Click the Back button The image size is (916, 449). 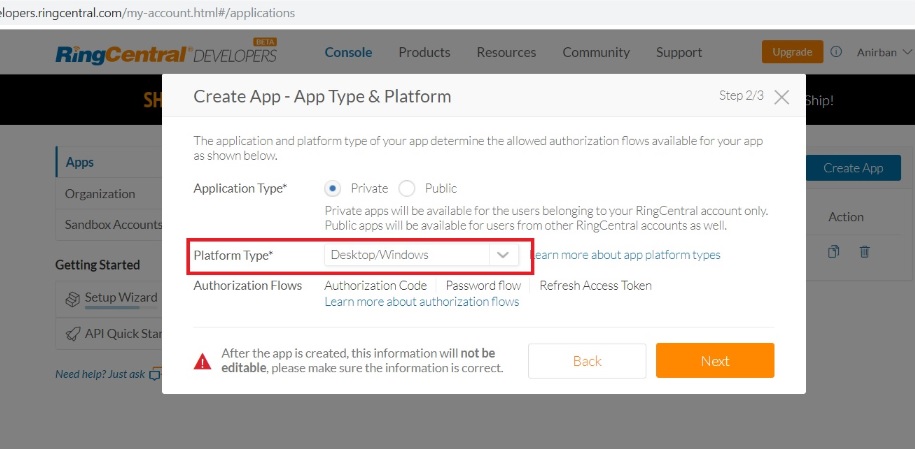click(587, 361)
